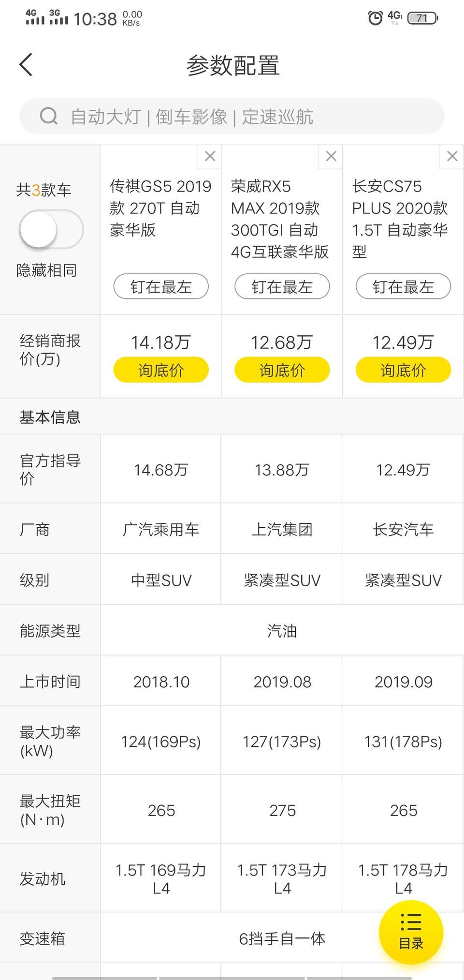This screenshot has width=464, height=980.
Task: Select 荣威RX5 MAX 2019款 car title
Action: [x=280, y=219]
